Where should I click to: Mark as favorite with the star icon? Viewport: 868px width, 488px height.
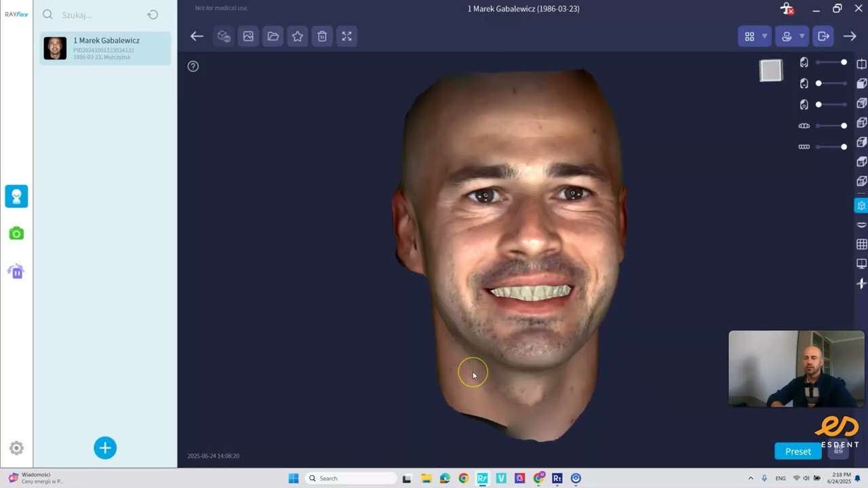pos(298,37)
